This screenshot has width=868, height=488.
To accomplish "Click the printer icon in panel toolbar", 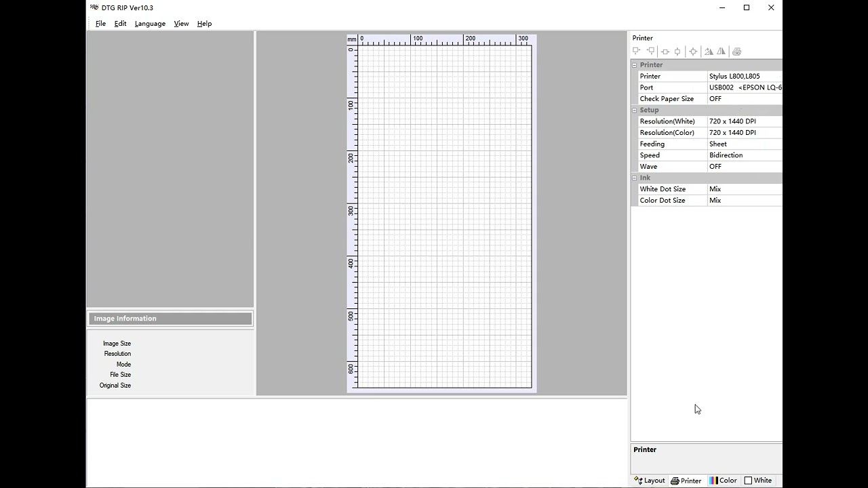I will coord(737,52).
